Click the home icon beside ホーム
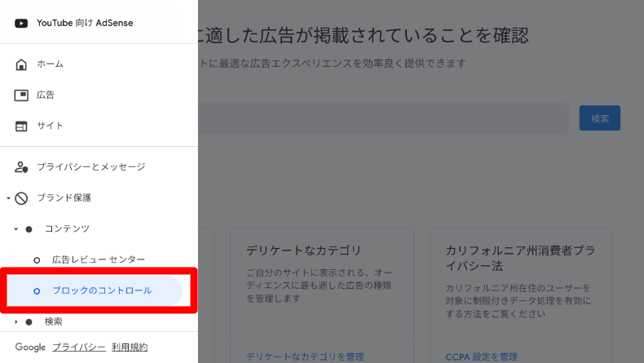This screenshot has width=644, height=363. [x=21, y=64]
